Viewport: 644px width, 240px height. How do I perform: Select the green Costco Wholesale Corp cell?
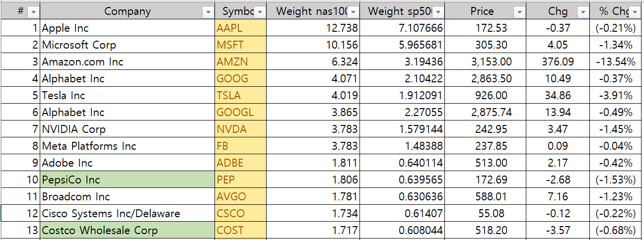128,231
